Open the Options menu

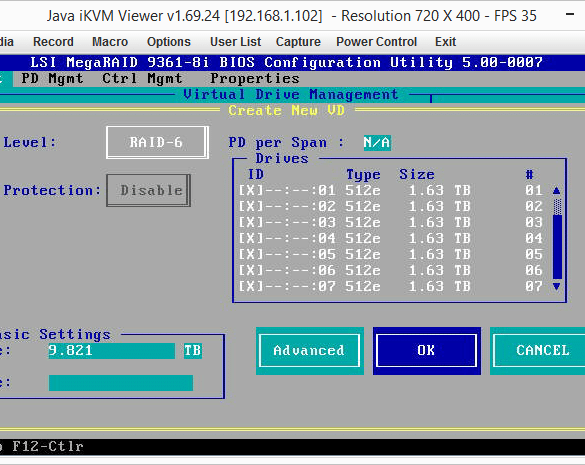coord(169,42)
